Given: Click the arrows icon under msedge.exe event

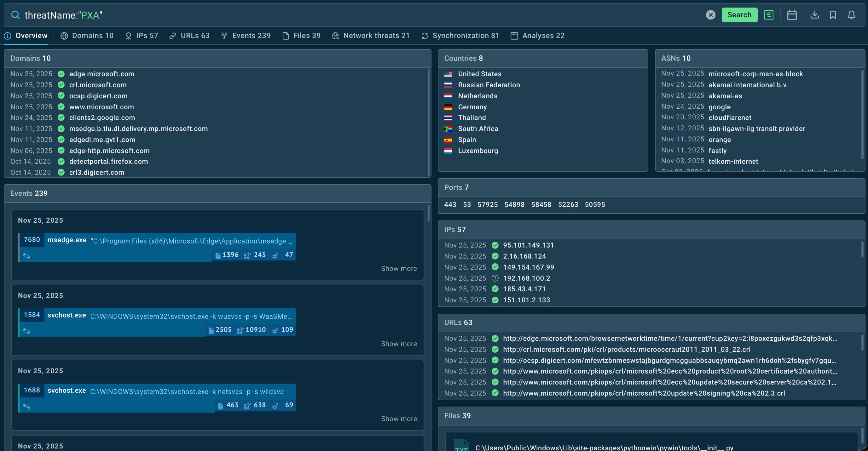Looking at the screenshot, I should pyautogui.click(x=26, y=256).
